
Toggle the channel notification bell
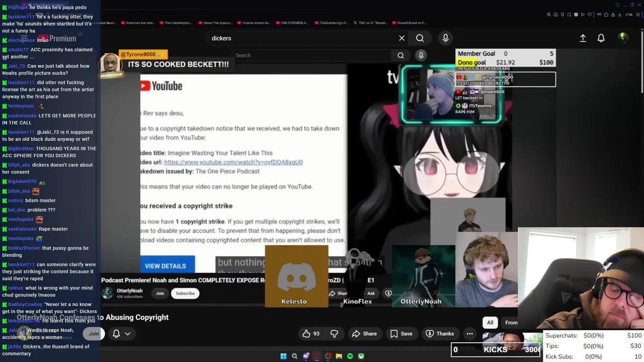pyautogui.click(x=116, y=333)
